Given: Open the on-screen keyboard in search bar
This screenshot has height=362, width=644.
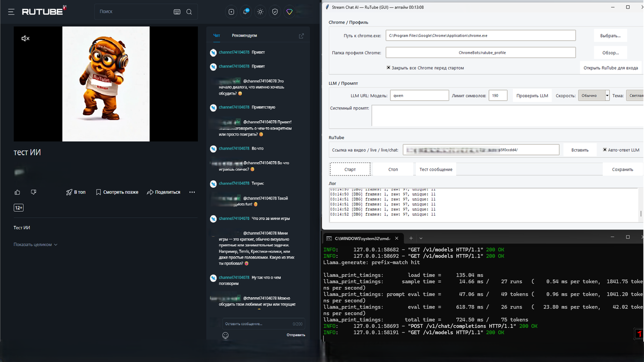Looking at the screenshot, I should point(177,12).
